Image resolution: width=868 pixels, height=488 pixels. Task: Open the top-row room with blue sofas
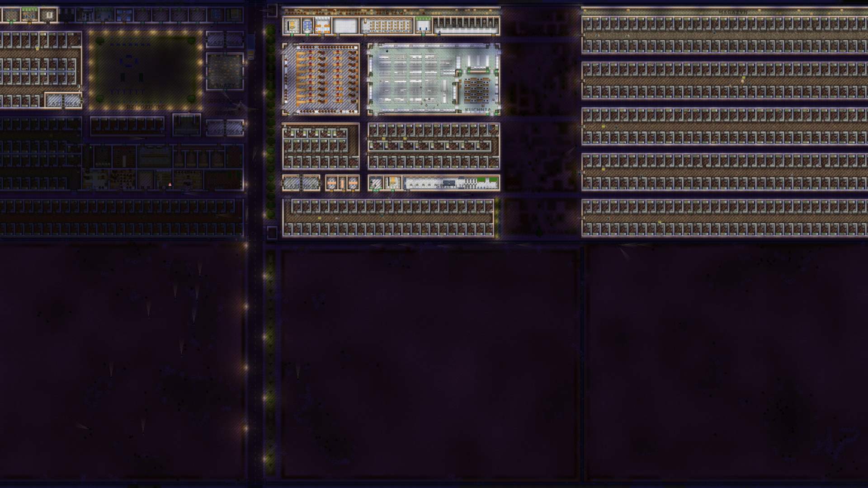[x=307, y=26]
